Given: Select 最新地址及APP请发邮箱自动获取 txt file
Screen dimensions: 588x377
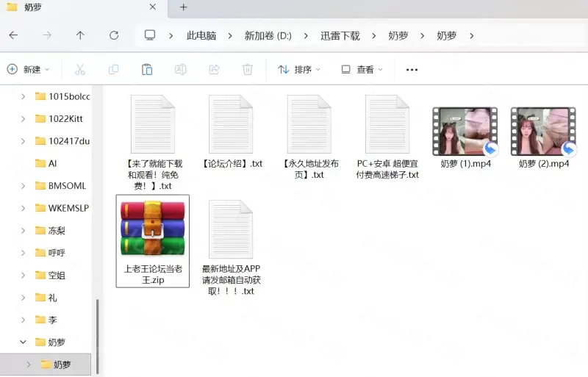Looking at the screenshot, I should pyautogui.click(x=231, y=248).
